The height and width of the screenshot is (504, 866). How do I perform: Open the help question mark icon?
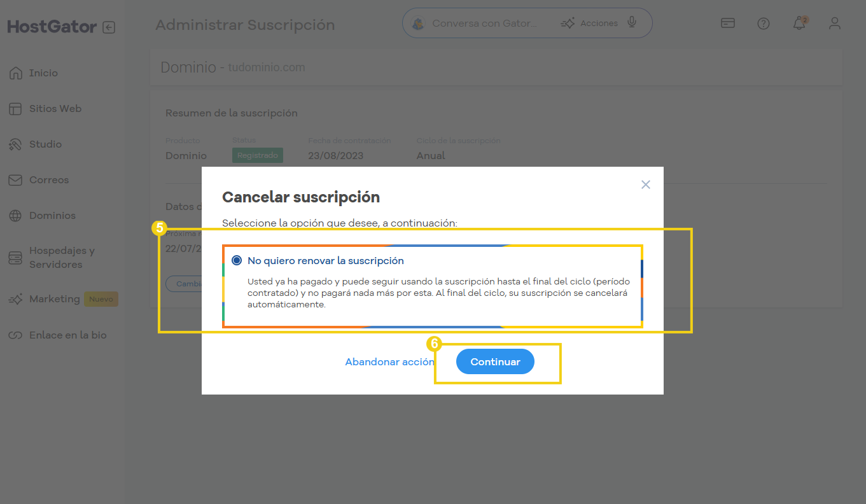(764, 24)
